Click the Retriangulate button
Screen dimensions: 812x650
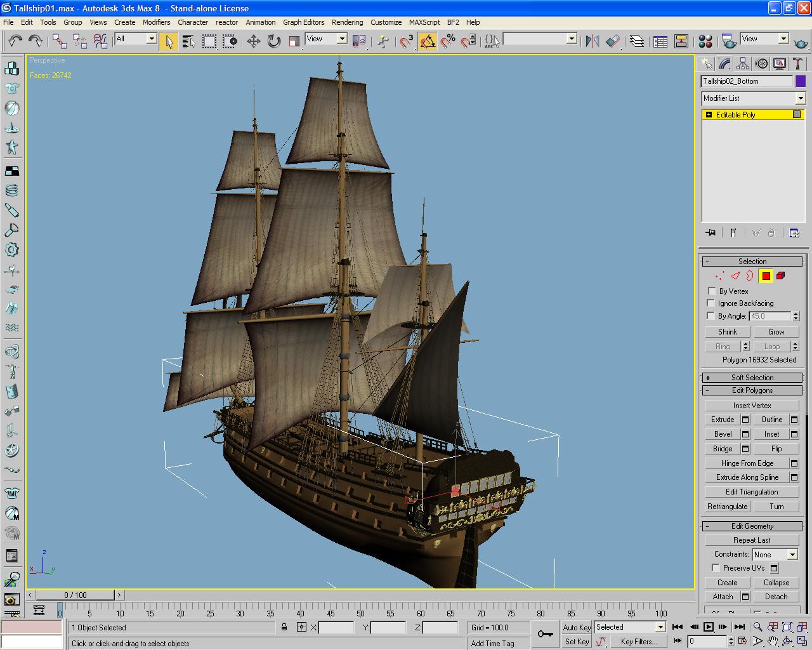pyautogui.click(x=728, y=507)
